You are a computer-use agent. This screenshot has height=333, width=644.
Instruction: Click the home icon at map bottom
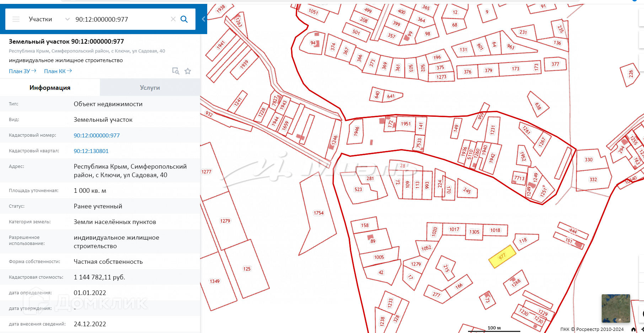click(x=633, y=329)
